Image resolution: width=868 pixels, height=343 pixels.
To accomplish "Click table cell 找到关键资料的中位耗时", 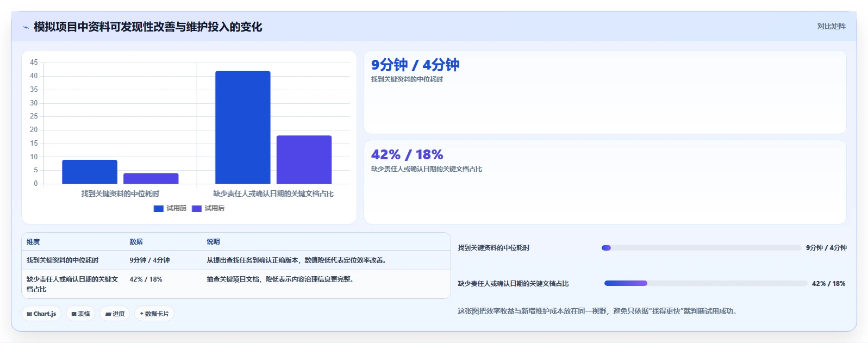I will 63,260.
